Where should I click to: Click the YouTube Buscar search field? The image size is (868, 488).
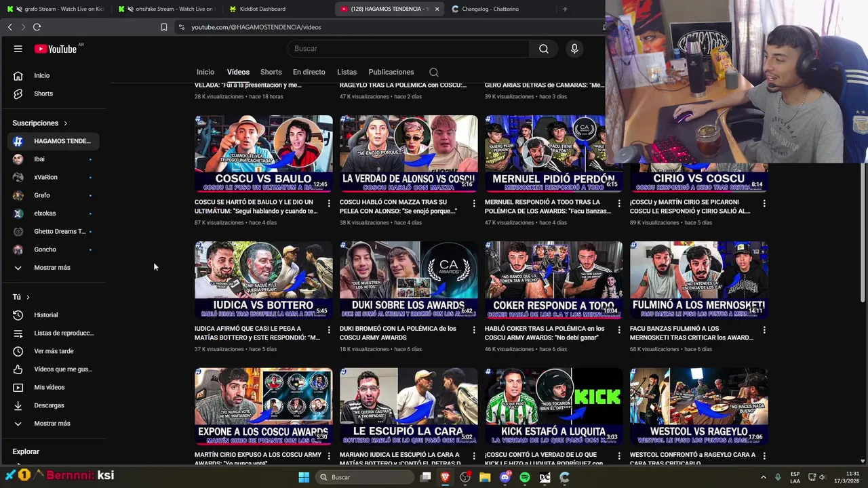coord(408,49)
